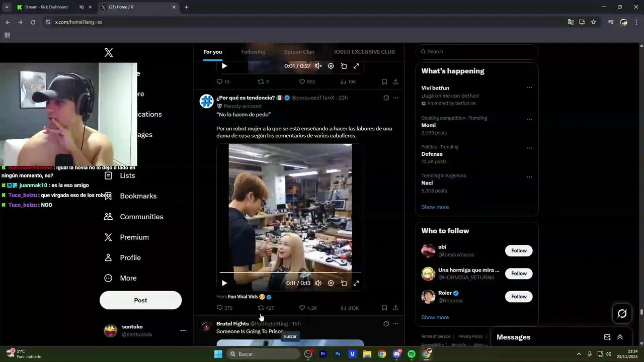The width and height of the screenshot is (644, 362).
Task: Switch to the For you tab
Action: (212, 52)
